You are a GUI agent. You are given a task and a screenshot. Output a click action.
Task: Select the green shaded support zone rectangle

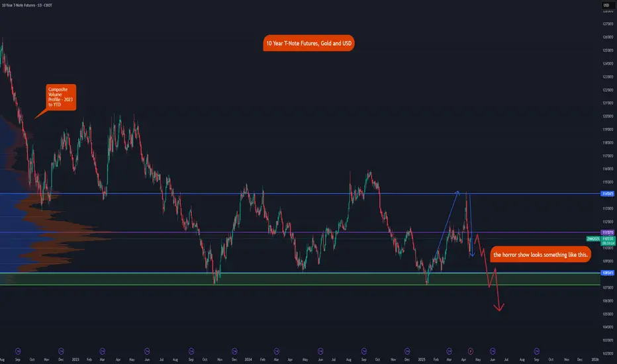[x=300, y=279]
